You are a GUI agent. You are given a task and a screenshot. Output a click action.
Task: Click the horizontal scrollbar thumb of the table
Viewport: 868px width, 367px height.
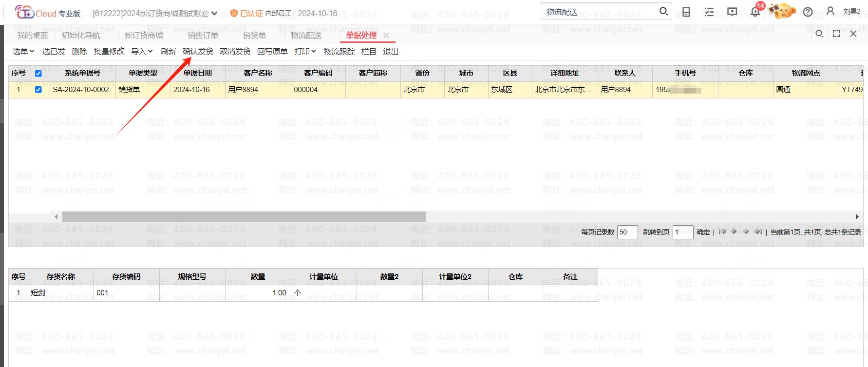pyautogui.click(x=244, y=216)
